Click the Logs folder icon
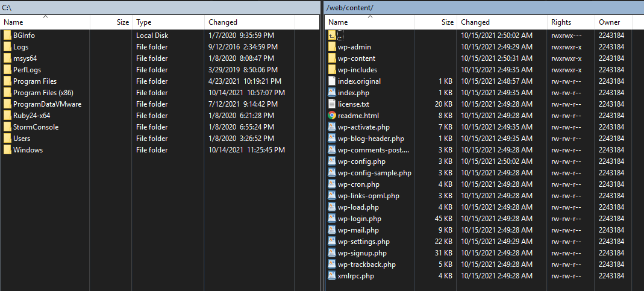This screenshot has height=291, width=644. (x=7, y=47)
